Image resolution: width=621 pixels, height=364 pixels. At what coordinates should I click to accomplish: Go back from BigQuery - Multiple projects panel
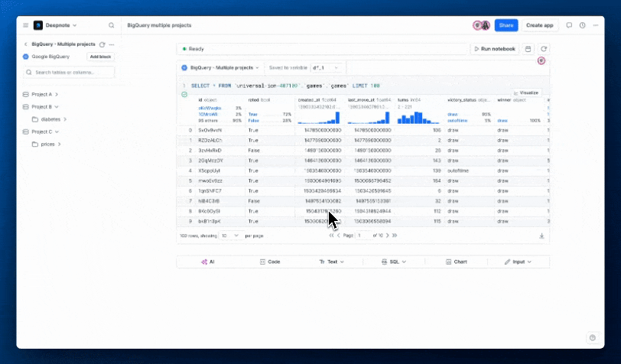(26, 44)
